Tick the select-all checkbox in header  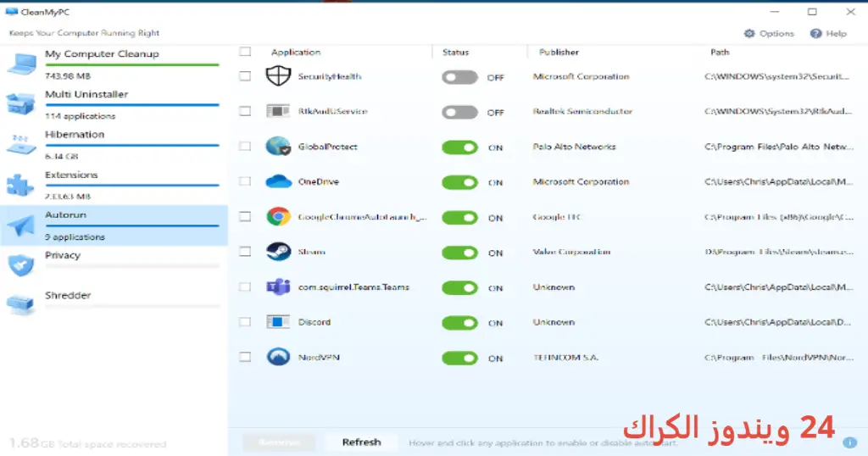point(245,52)
